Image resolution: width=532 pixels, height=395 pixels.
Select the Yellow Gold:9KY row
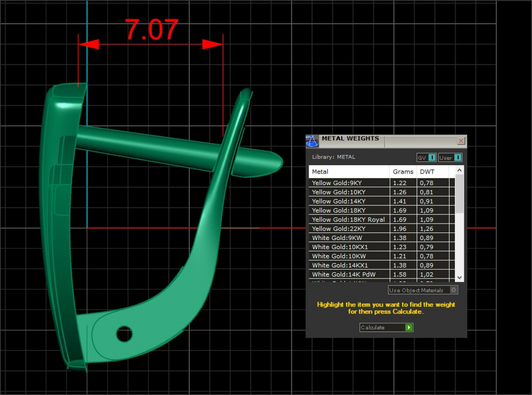point(349,183)
